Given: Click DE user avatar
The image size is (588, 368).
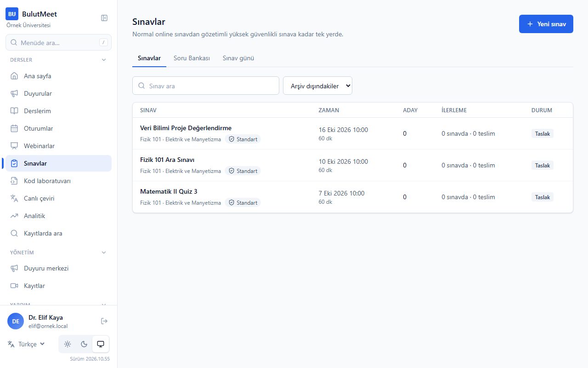Looking at the screenshot, I should coord(16,321).
